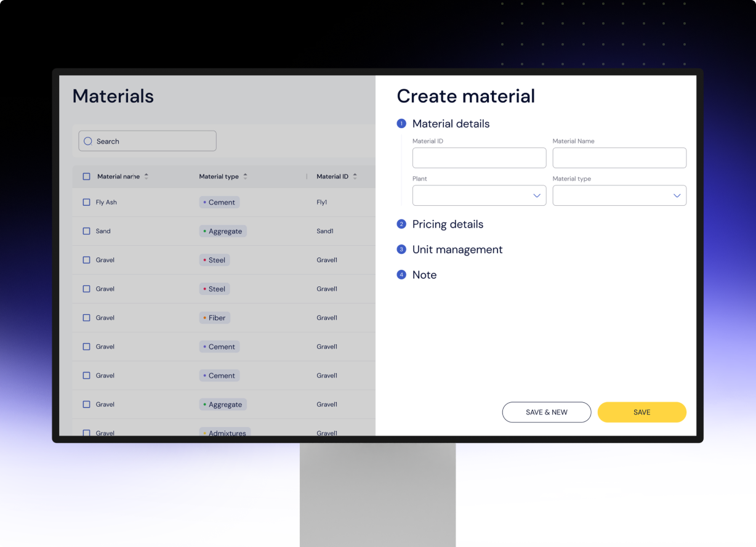Click the Fiber material type tag
This screenshot has height=547, width=756.
pos(214,318)
